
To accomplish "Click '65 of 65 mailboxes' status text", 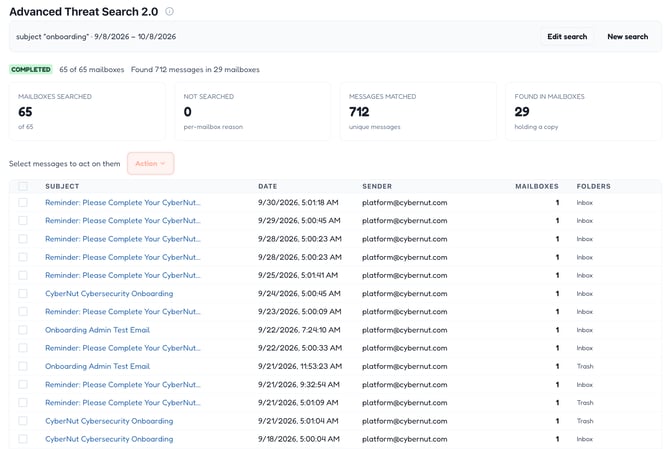I will coord(91,70).
